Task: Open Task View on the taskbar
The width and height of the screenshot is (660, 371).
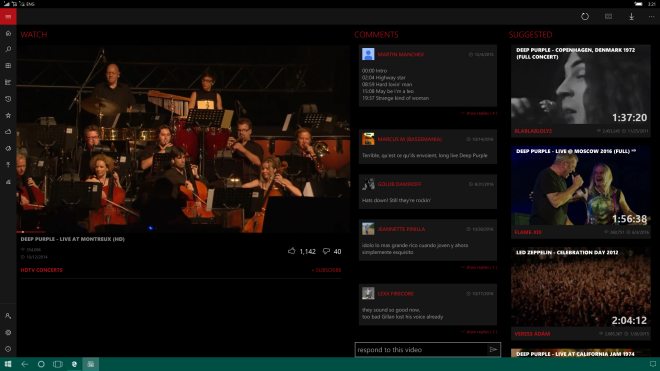Action: (x=58, y=364)
